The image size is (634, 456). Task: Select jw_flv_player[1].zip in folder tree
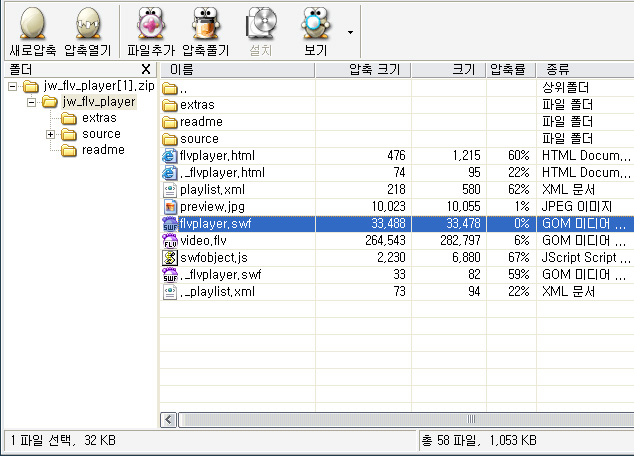coord(99,86)
